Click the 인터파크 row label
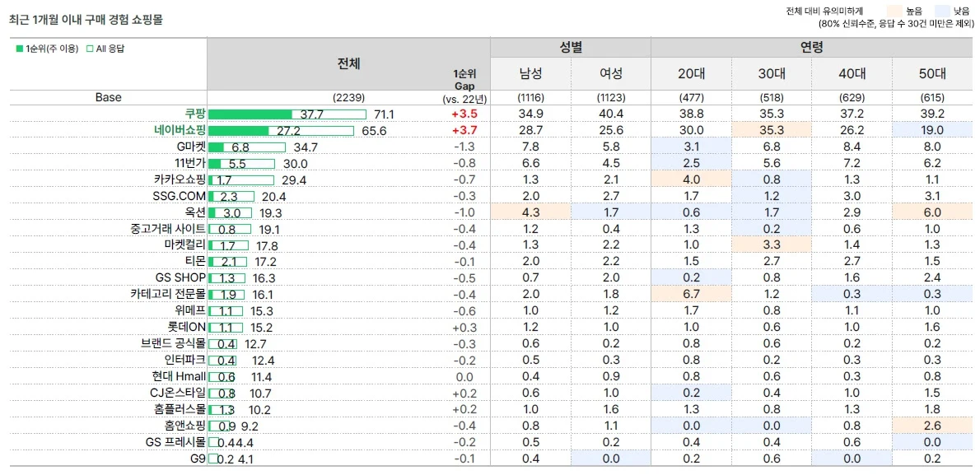This screenshot has height=475, width=980. pos(185,360)
